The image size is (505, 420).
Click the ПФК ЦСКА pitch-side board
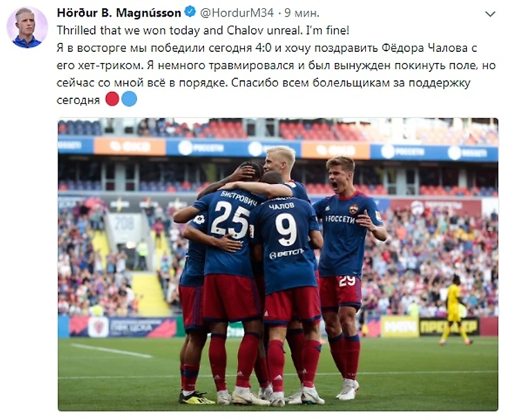[123, 327]
